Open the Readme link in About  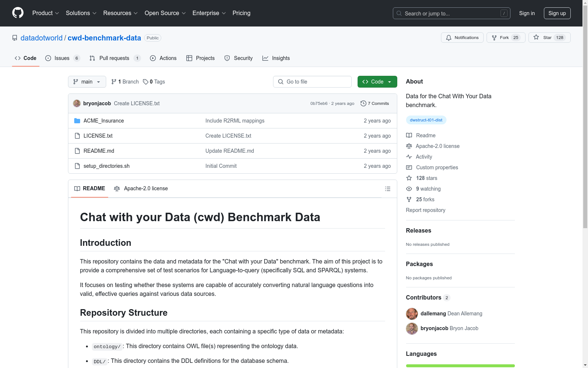[421, 135]
